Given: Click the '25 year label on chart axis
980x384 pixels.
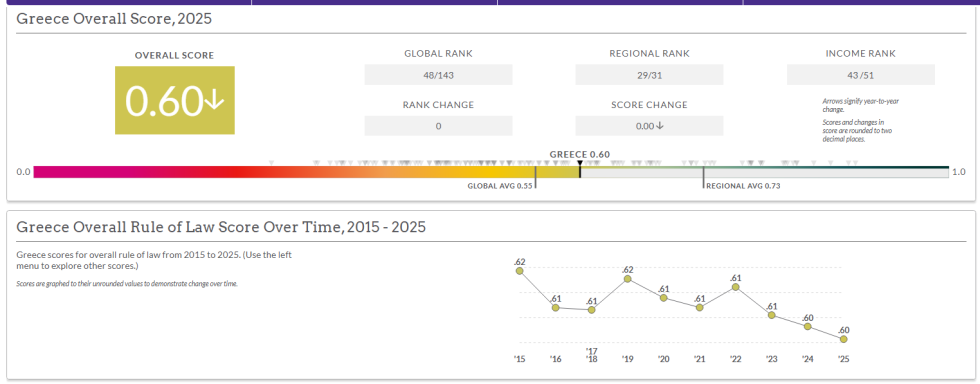Looking at the screenshot, I should 844,360.
